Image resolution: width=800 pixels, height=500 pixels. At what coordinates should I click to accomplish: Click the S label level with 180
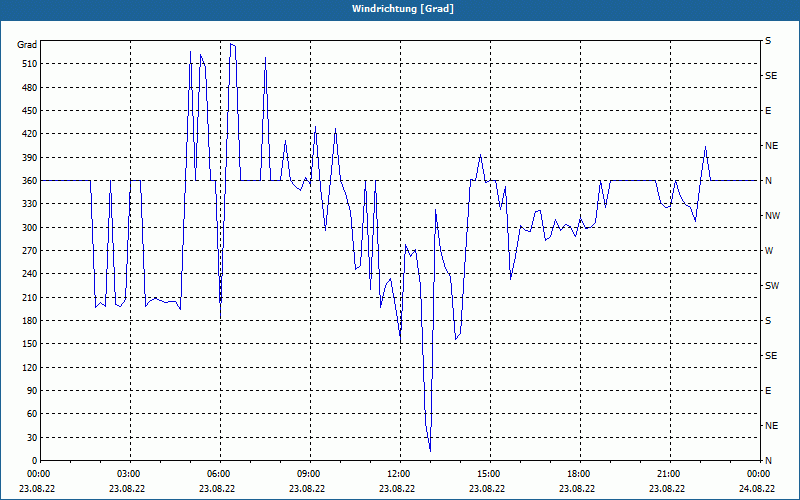(768, 321)
